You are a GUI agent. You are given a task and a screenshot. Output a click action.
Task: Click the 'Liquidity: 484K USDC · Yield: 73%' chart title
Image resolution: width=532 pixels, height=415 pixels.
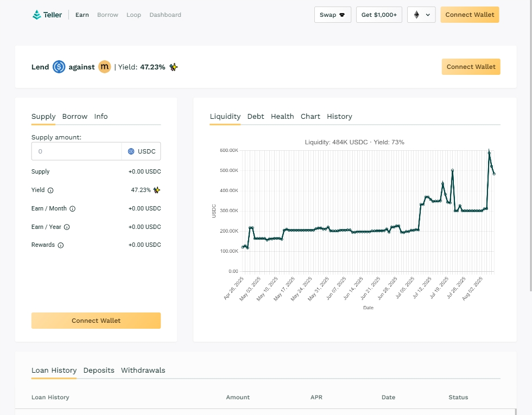(x=354, y=142)
